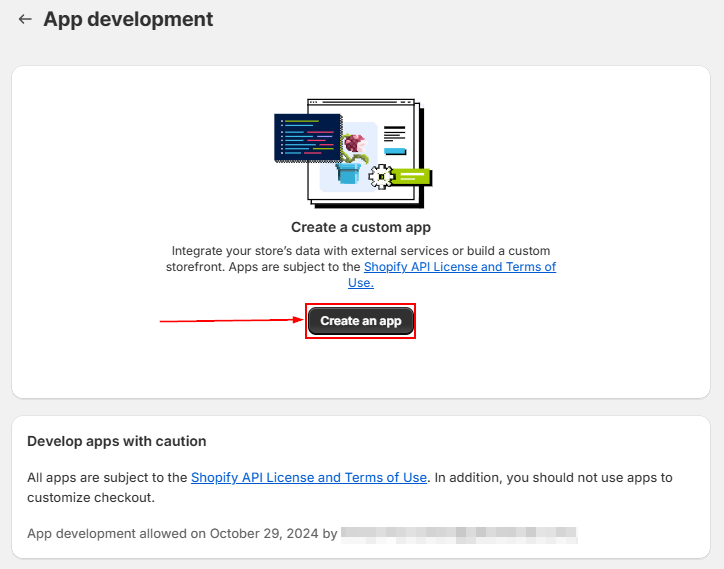Click the browser window title bar graphic
The height and width of the screenshot is (569, 724).
click(360, 103)
